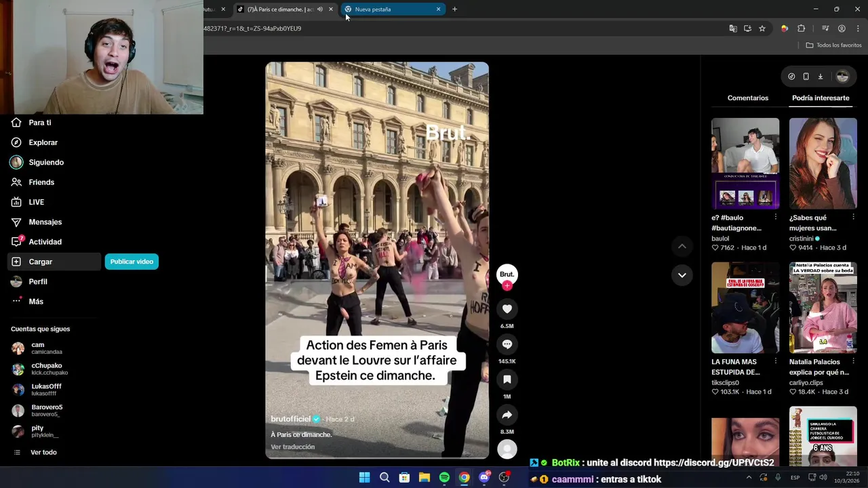Go to next video with down chevron
The image size is (868, 488).
[x=682, y=275]
